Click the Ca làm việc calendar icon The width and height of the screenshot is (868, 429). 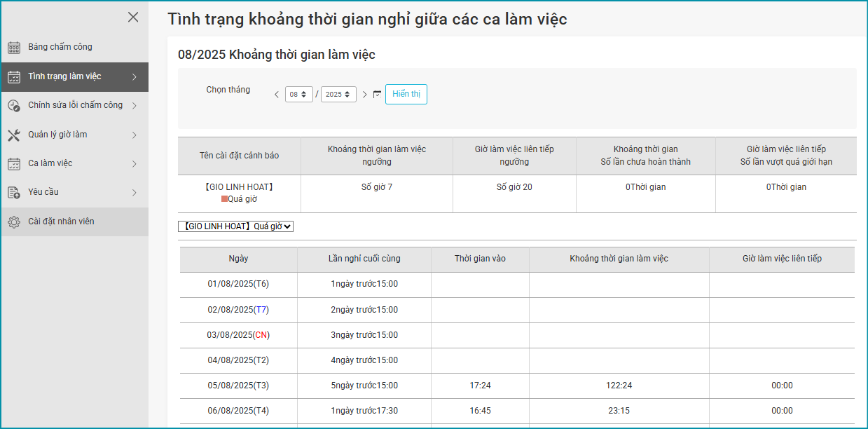tap(14, 164)
